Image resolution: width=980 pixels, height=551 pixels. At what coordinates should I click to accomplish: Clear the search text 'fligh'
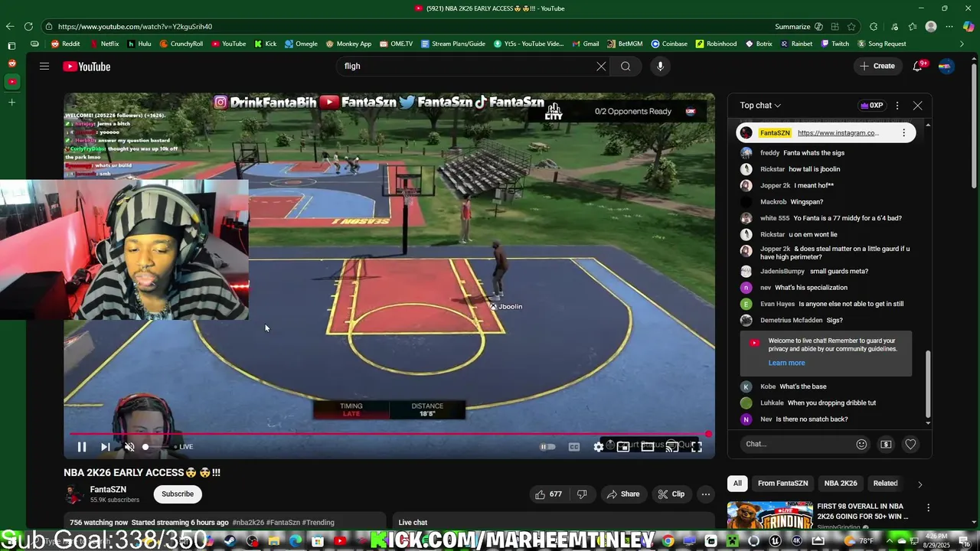[601, 67]
